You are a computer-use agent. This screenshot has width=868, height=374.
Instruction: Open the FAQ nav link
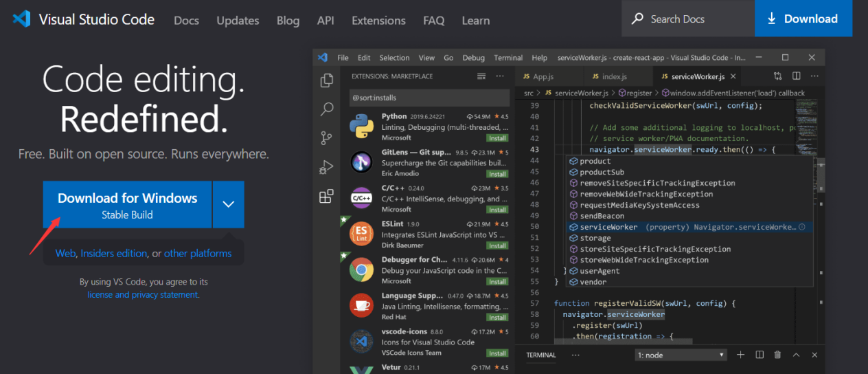tap(433, 21)
